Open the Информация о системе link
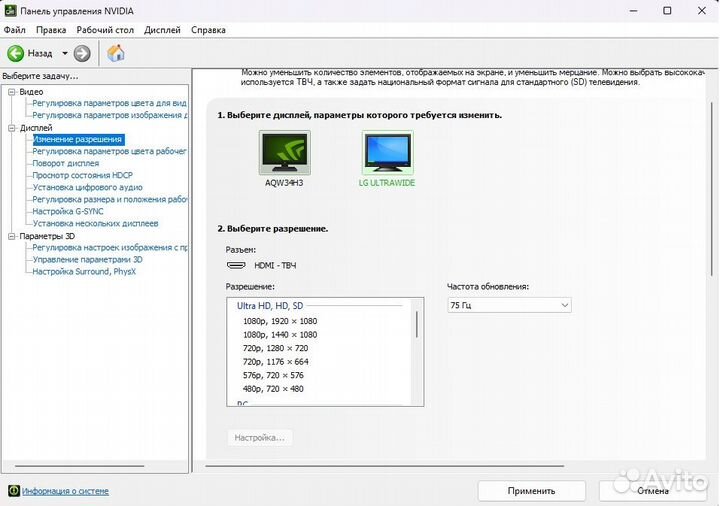The width and height of the screenshot is (720, 506). [66, 491]
